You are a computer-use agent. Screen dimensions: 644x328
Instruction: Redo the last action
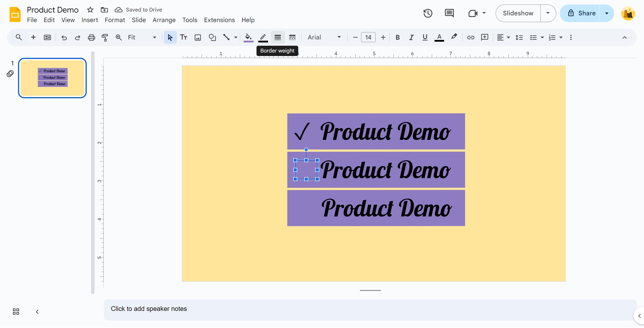[x=77, y=37]
